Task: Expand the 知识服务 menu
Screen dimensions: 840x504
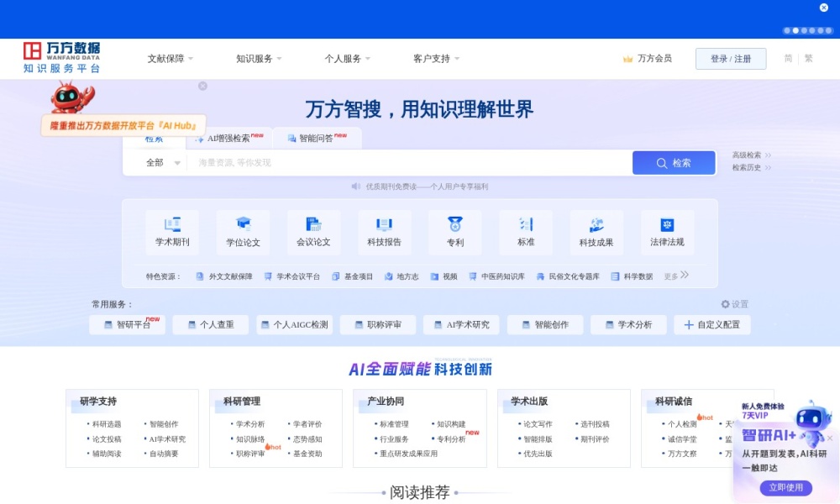Action: point(259,59)
